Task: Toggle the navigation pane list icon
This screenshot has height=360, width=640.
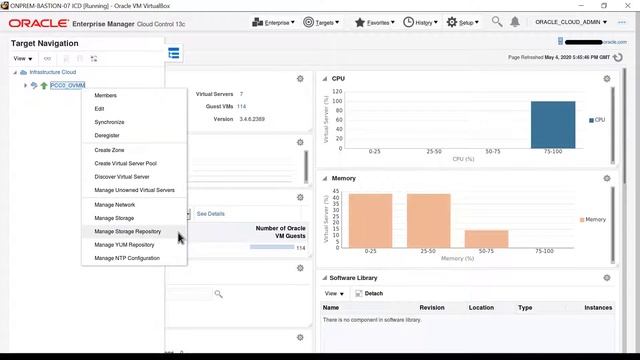Action: (x=174, y=53)
